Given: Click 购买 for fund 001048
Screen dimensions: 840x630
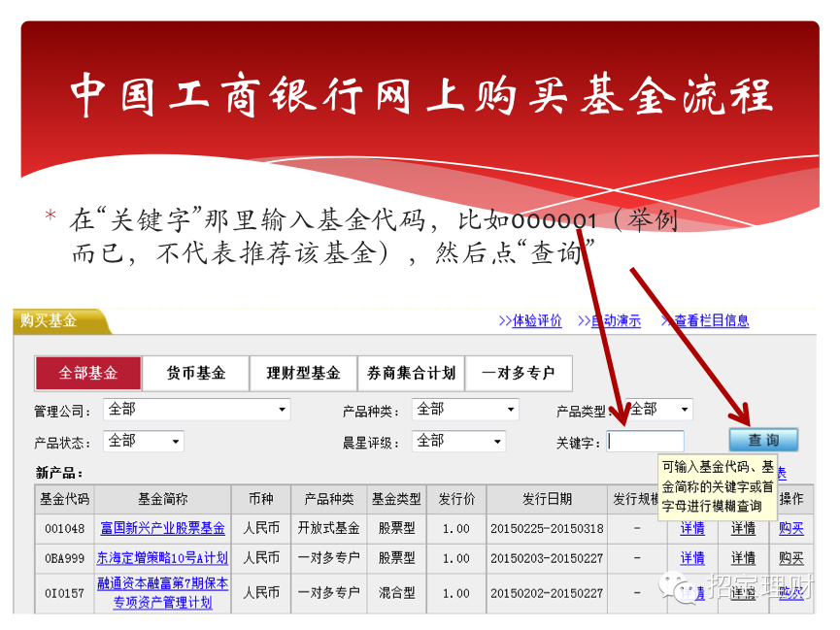Looking at the screenshot, I should pos(791,528).
